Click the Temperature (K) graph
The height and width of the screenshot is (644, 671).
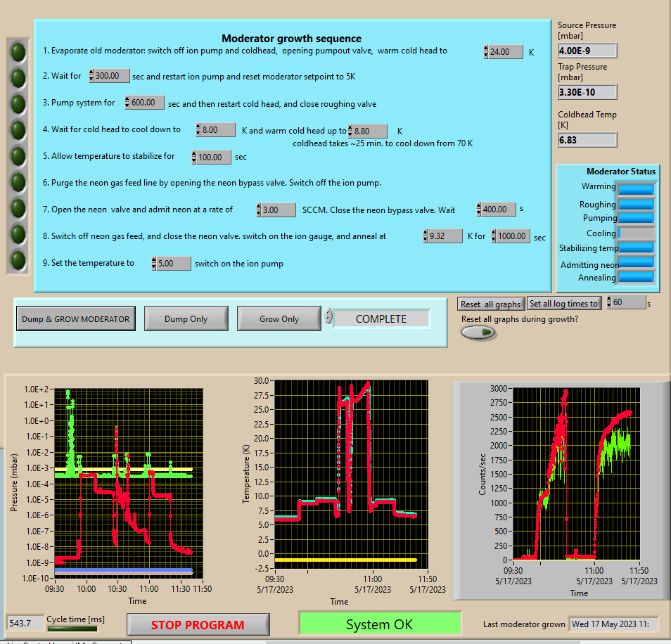tap(352, 474)
